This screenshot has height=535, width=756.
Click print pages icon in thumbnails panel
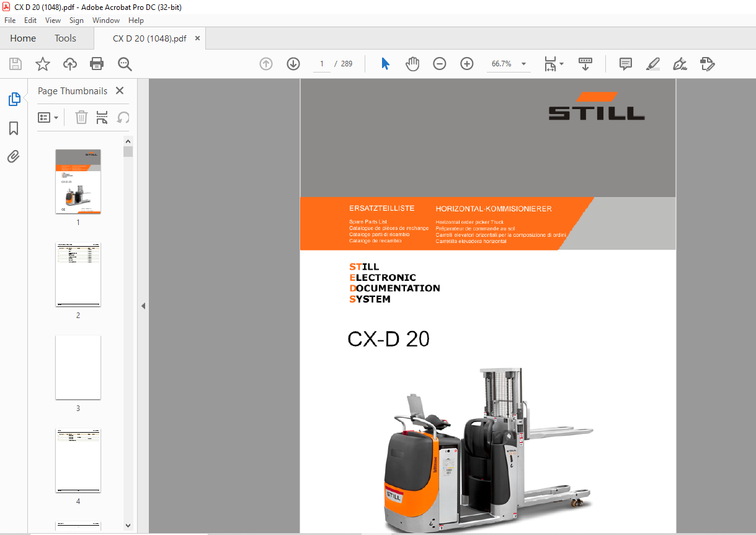102,117
